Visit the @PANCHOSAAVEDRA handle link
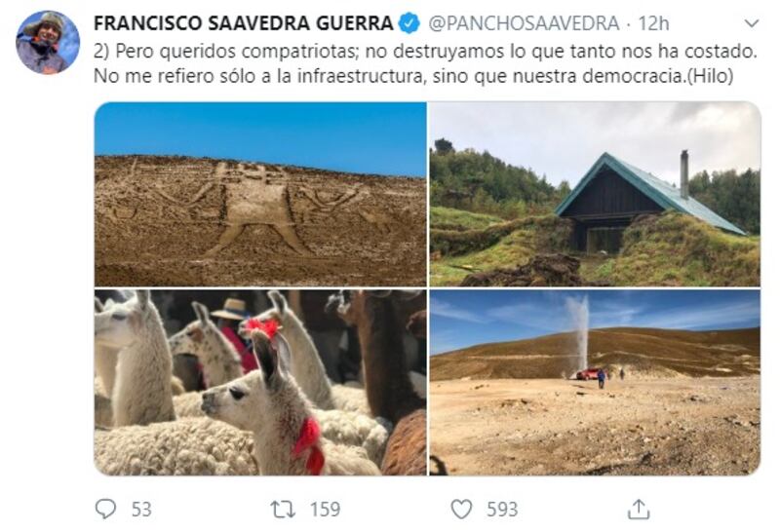The height and width of the screenshot is (532, 780). point(524,23)
